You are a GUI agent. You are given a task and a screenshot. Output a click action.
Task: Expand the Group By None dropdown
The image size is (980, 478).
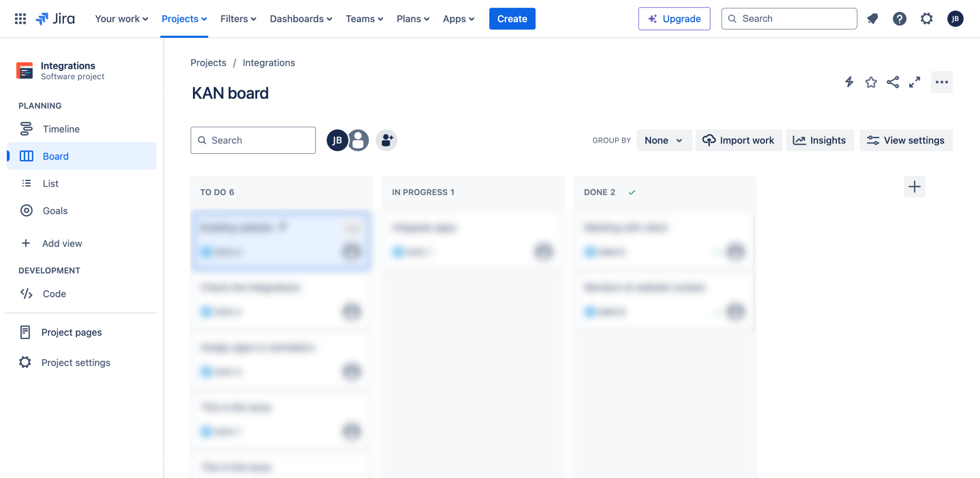664,140
